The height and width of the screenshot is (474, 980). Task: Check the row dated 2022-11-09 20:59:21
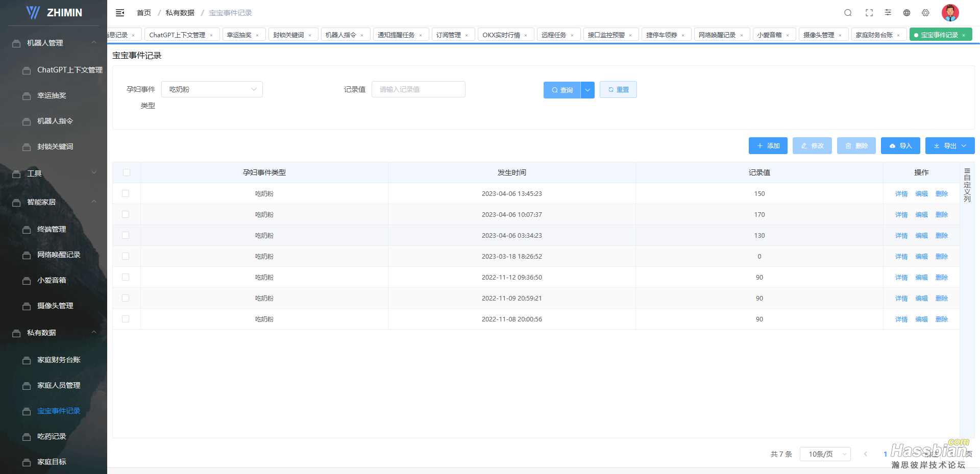[x=126, y=298]
